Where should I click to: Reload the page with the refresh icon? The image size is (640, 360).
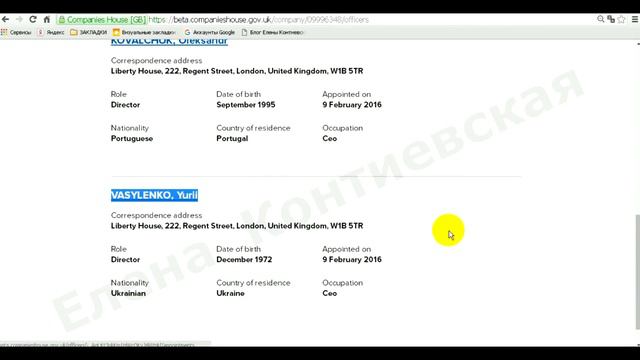coord(33,19)
